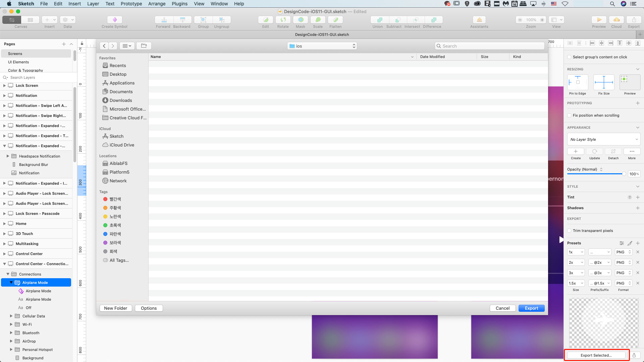This screenshot has width=644, height=362.
Task: Click the dialog Search field
Action: (x=490, y=46)
